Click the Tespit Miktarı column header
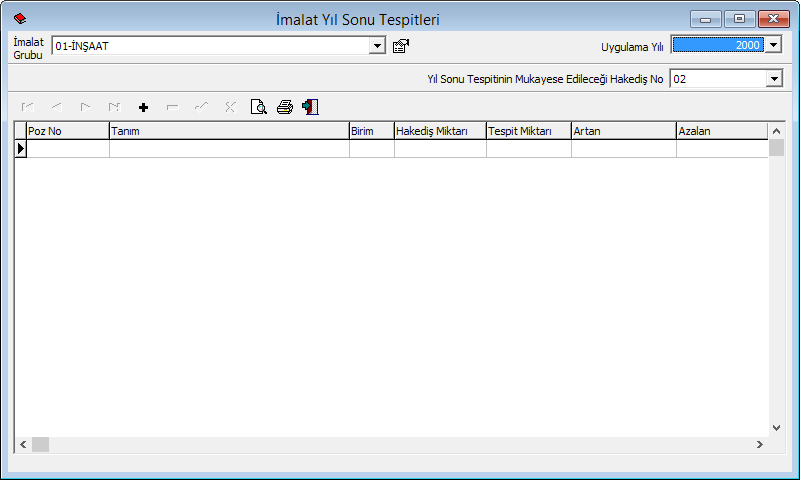This screenshot has width=800, height=480. tap(527, 131)
